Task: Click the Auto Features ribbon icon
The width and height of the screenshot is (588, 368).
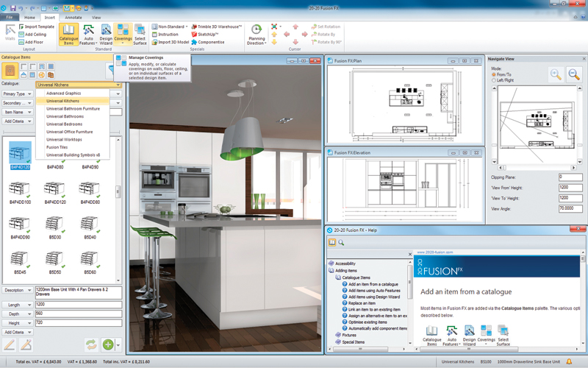Action: tap(88, 35)
